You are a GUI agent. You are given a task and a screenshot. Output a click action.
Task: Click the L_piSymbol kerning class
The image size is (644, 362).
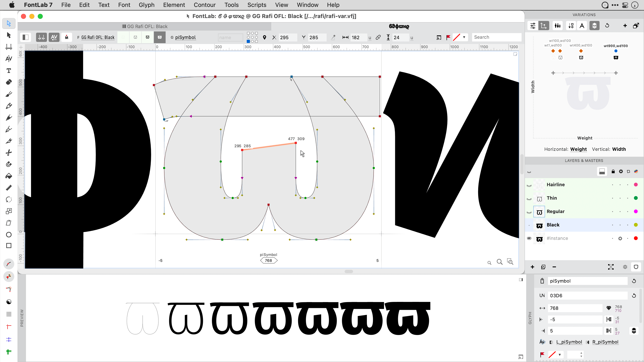pyautogui.click(x=569, y=342)
